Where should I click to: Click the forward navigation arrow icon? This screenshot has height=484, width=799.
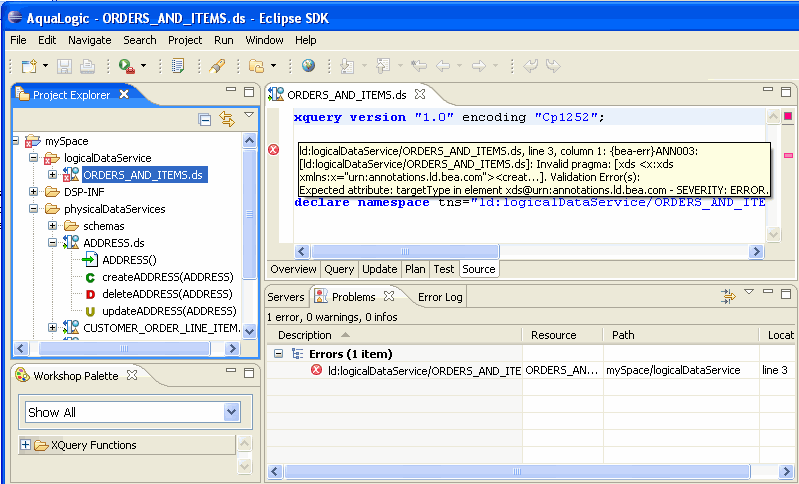pos(479,66)
